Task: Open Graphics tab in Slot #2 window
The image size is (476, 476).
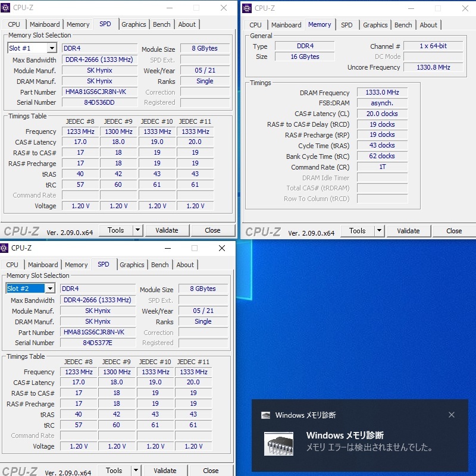Action: (x=131, y=265)
